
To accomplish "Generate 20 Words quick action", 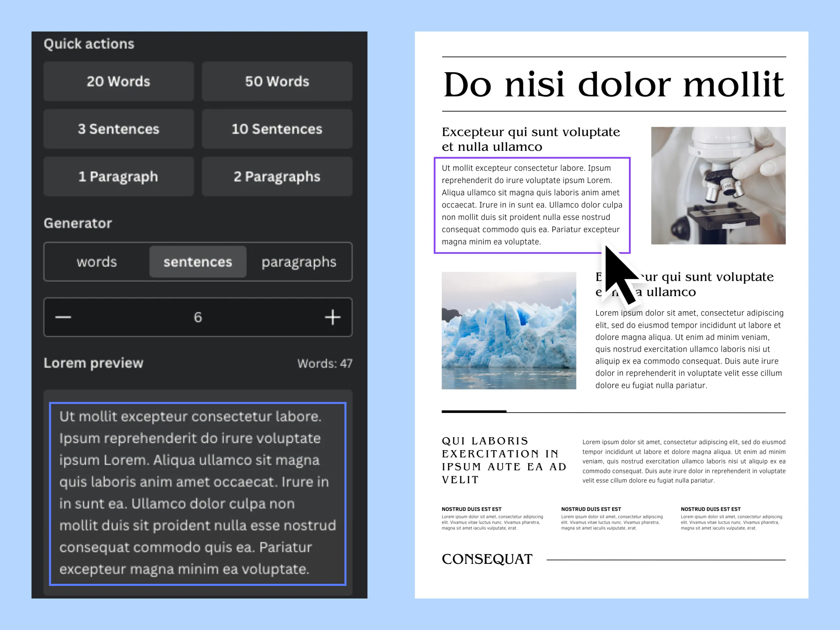I will pyautogui.click(x=119, y=81).
